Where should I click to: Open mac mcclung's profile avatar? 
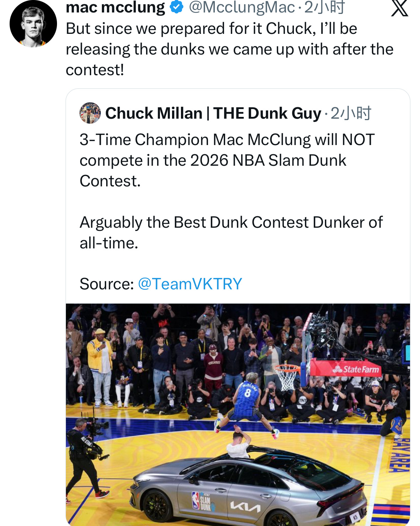pyautogui.click(x=33, y=24)
